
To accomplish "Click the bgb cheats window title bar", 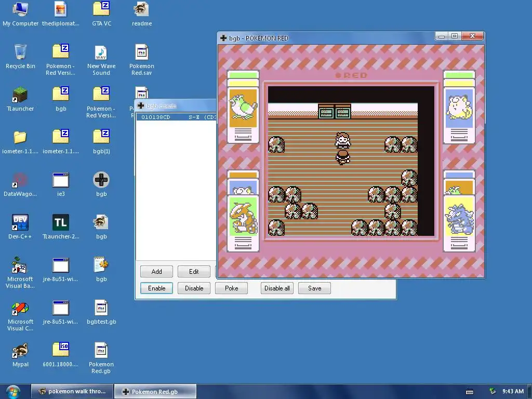I will [176, 106].
